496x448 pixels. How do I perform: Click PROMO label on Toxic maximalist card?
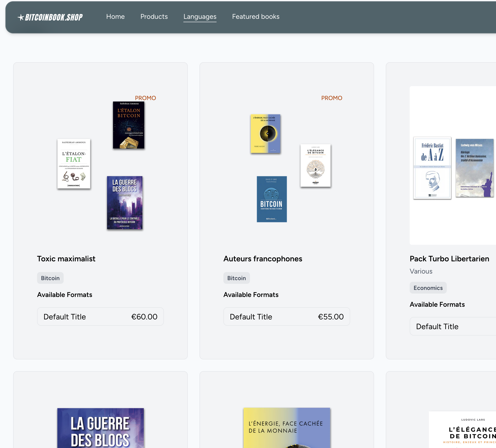145,98
